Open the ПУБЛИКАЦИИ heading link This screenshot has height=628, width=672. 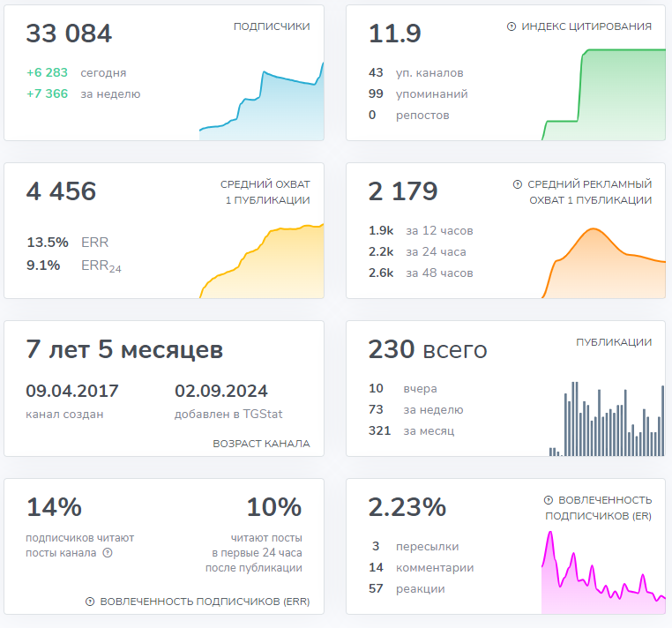click(x=614, y=342)
